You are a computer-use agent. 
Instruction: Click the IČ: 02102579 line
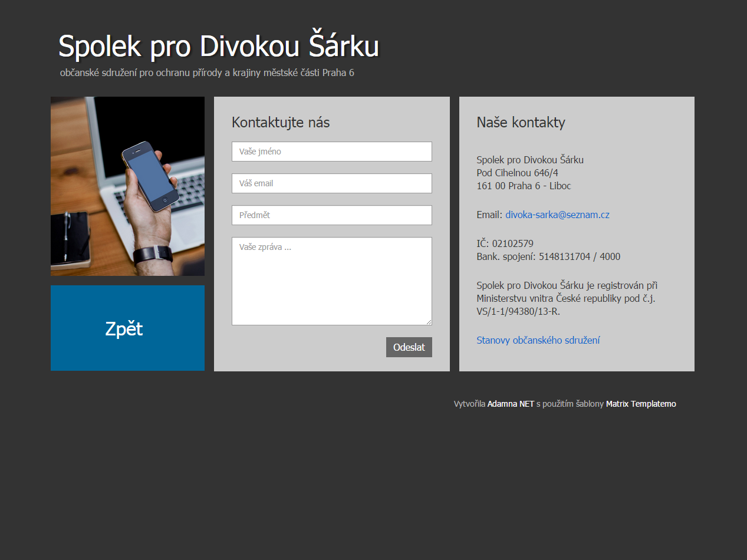point(505,243)
